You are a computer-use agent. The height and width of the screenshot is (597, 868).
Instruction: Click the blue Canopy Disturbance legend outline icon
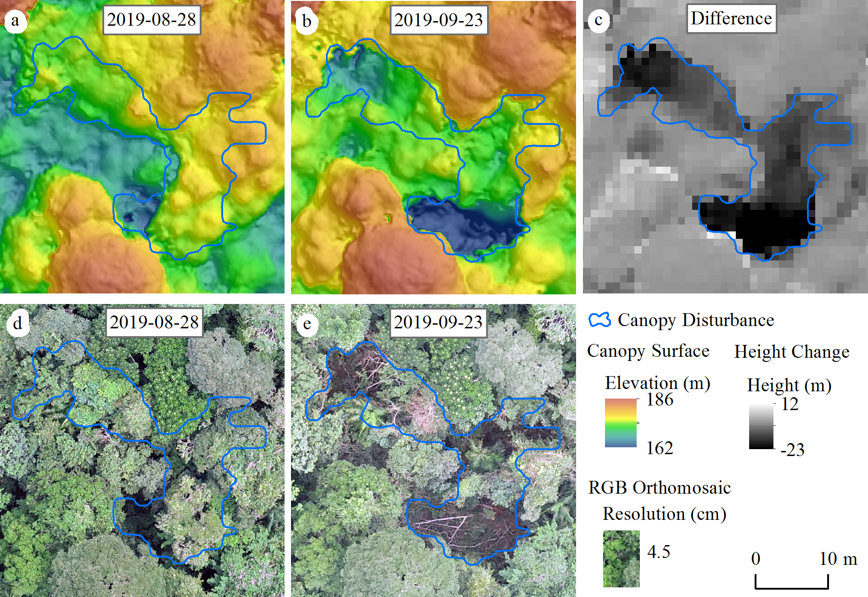(x=599, y=320)
